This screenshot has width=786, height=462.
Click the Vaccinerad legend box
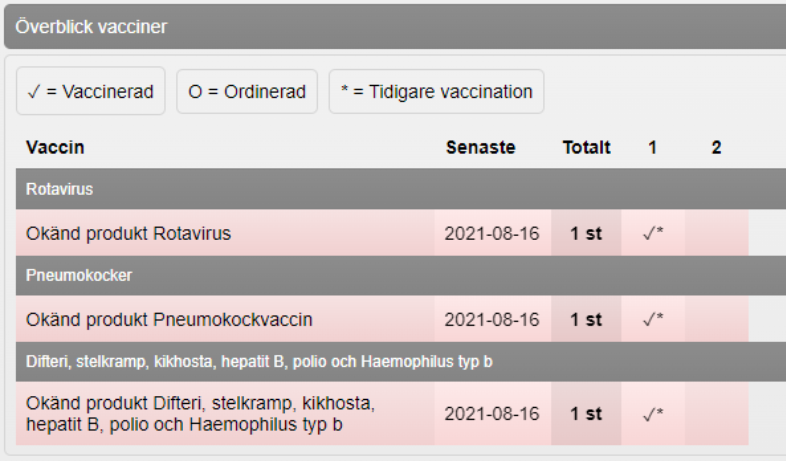pos(91,92)
